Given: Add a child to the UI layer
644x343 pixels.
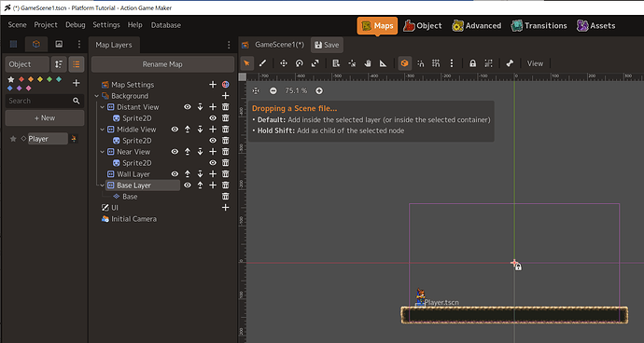Looking at the screenshot, I should tap(226, 208).
